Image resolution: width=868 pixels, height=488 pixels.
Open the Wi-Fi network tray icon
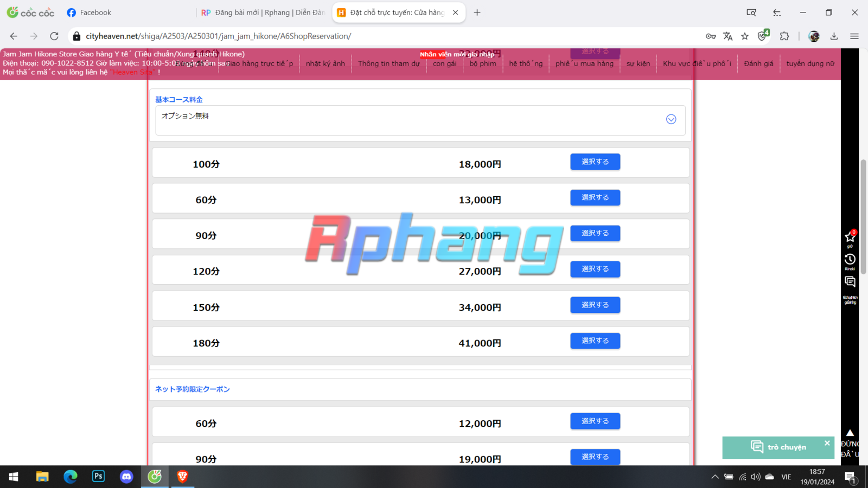tap(742, 477)
